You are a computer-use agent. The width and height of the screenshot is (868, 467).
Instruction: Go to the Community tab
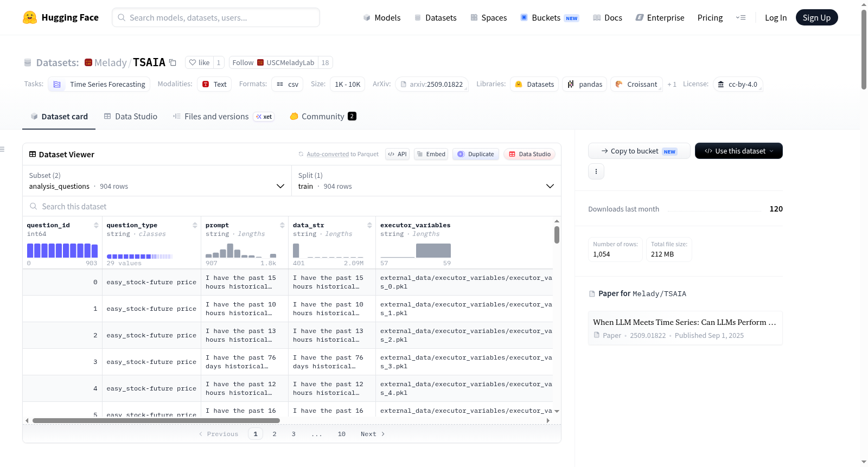tap(323, 117)
